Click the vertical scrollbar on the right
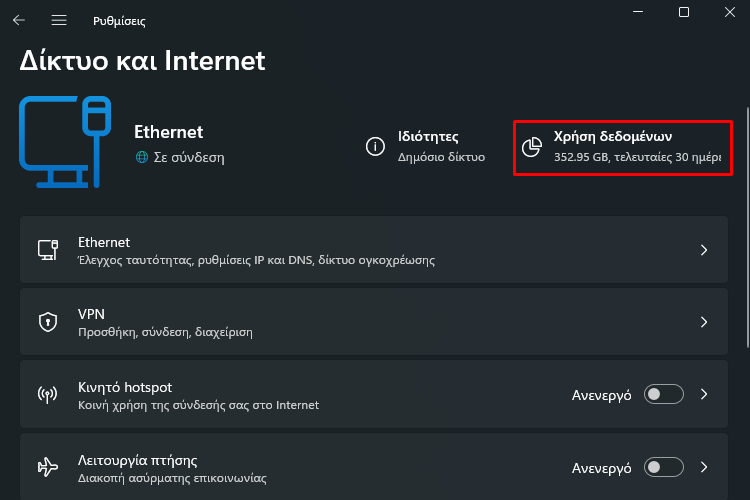This screenshot has width=750, height=500. coord(748,228)
